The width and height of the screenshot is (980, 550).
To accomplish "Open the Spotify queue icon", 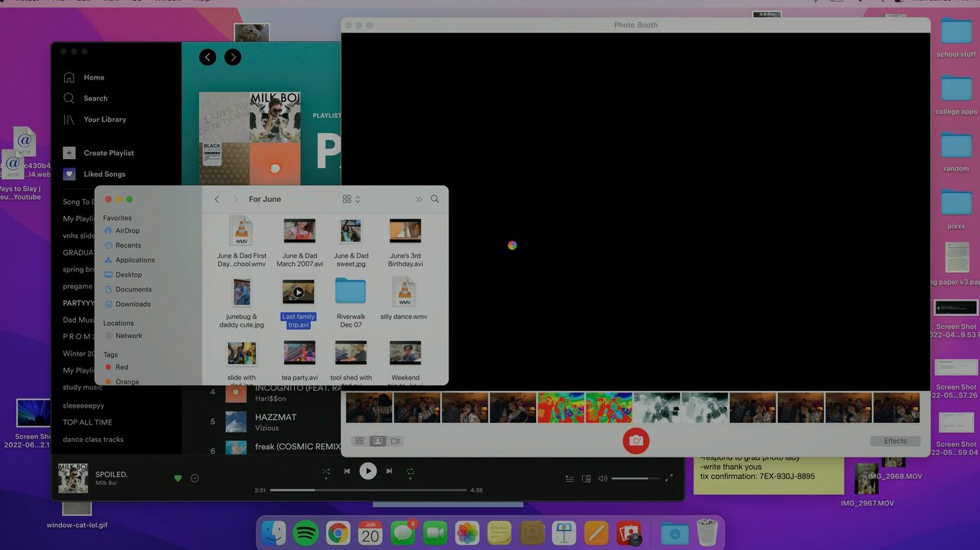I will [570, 479].
